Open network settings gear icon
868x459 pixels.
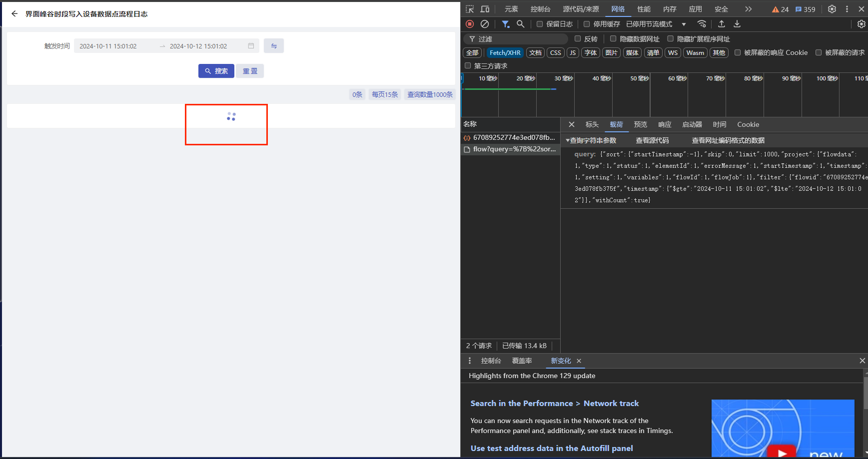click(862, 24)
